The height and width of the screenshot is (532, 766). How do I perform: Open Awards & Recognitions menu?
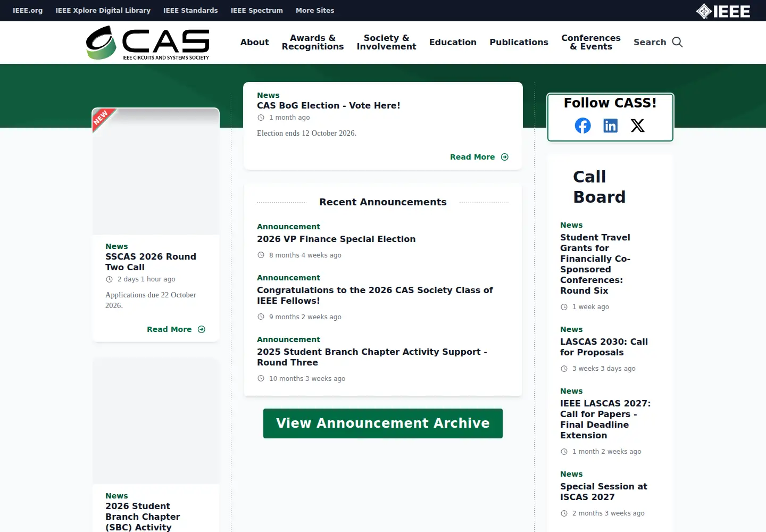313,42
